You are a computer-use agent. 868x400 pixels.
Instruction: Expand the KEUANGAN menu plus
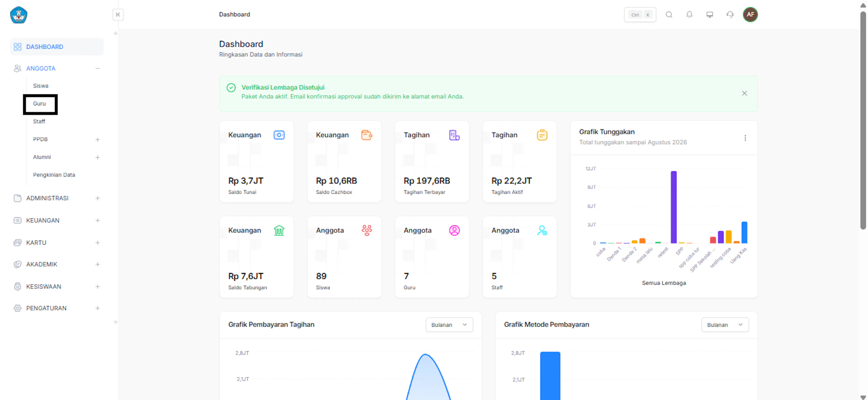pyautogui.click(x=97, y=220)
